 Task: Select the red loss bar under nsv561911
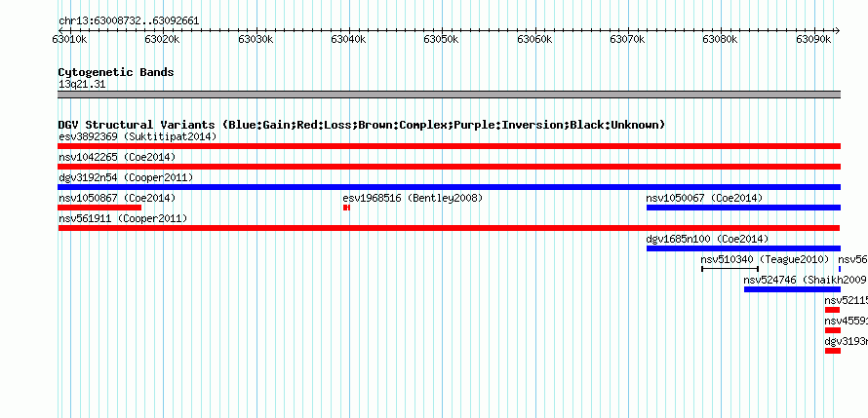coord(449,228)
